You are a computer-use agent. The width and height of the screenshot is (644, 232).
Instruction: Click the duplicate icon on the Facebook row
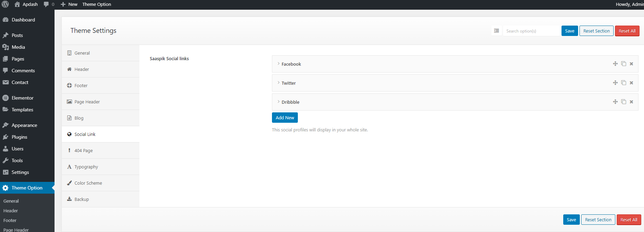623,64
